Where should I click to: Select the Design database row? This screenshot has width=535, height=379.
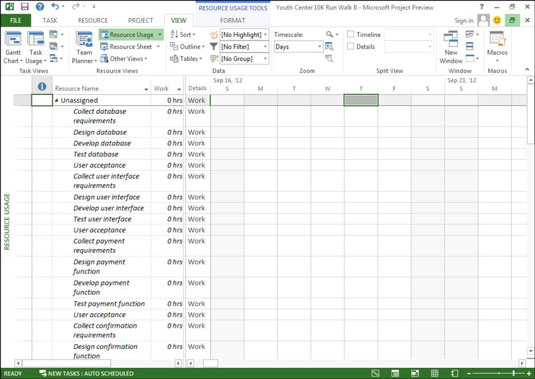point(100,132)
